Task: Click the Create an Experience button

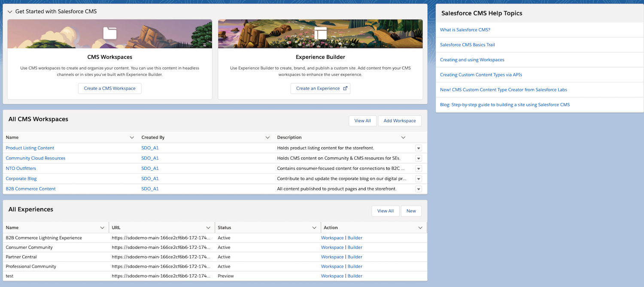Action: click(x=320, y=88)
